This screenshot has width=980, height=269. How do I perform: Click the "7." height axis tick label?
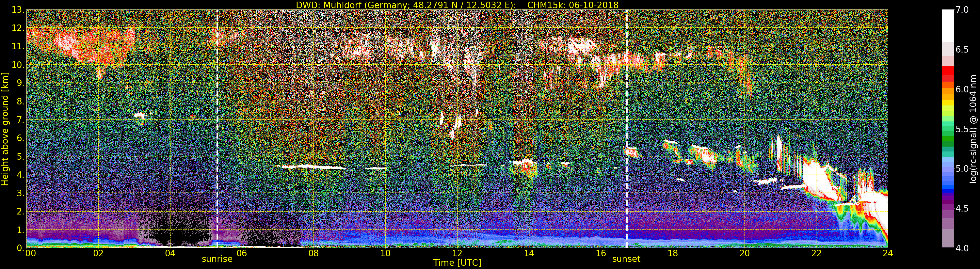(20, 120)
